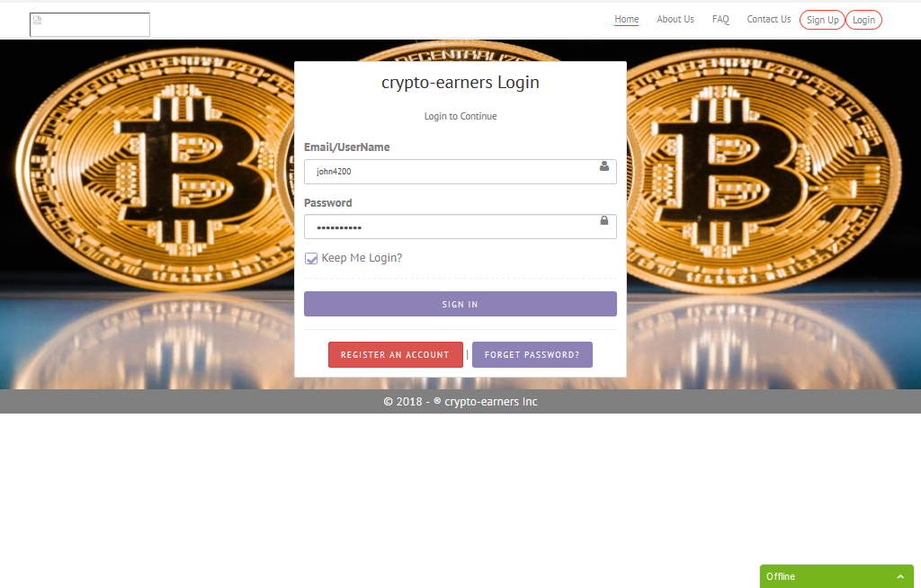Click the user icon in the username field
The width and height of the screenshot is (921, 588).
tap(604, 166)
